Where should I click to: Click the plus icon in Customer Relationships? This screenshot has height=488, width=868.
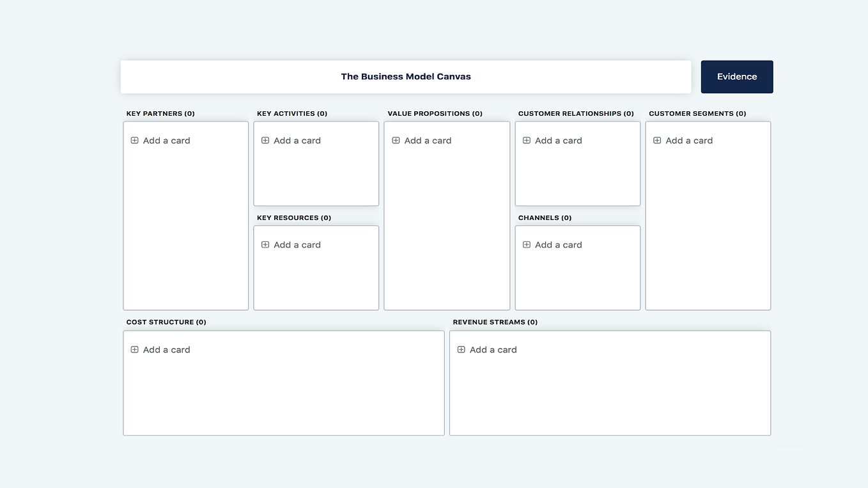[x=526, y=140]
